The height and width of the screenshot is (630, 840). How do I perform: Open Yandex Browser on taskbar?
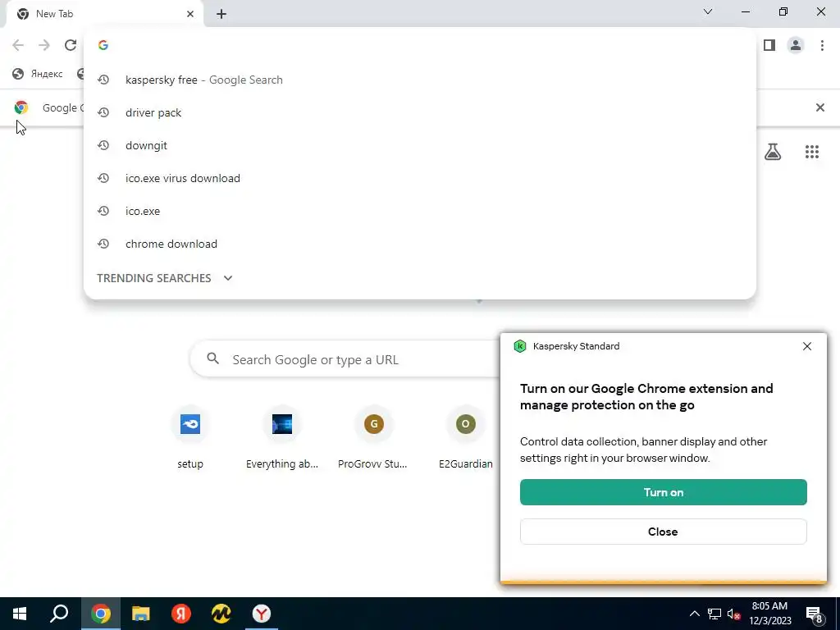pyautogui.click(x=262, y=614)
